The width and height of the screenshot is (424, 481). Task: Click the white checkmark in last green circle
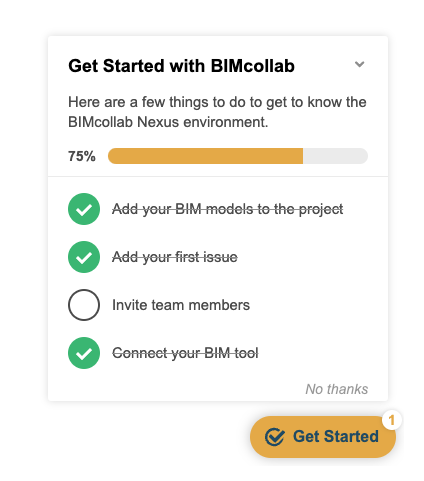(84, 354)
